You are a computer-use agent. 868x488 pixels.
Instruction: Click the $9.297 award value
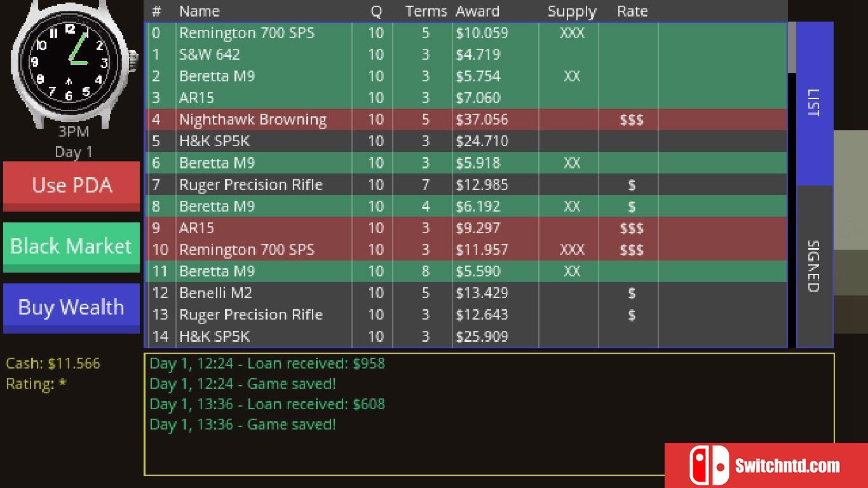(x=478, y=227)
